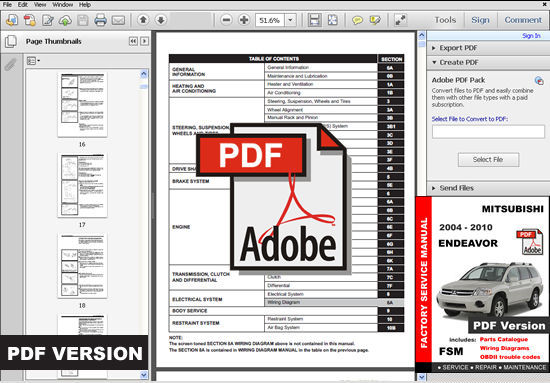
Task: Click the Sign In link
Action: click(x=531, y=35)
